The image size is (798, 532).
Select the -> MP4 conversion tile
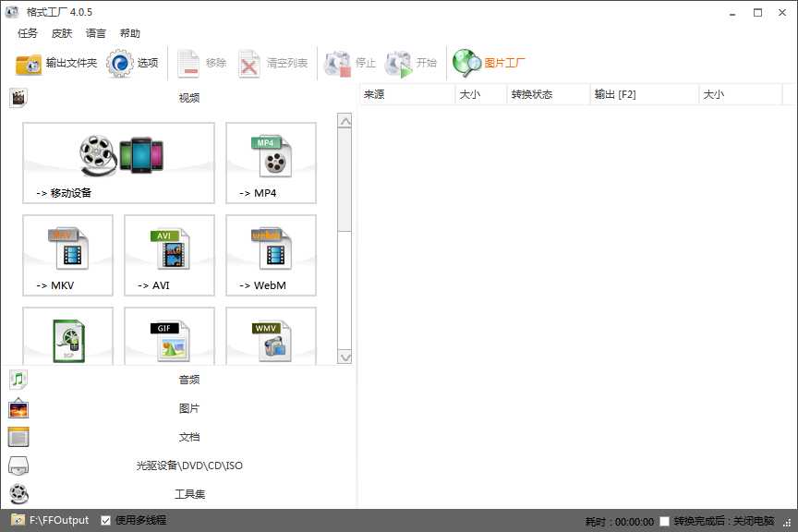[271, 163]
